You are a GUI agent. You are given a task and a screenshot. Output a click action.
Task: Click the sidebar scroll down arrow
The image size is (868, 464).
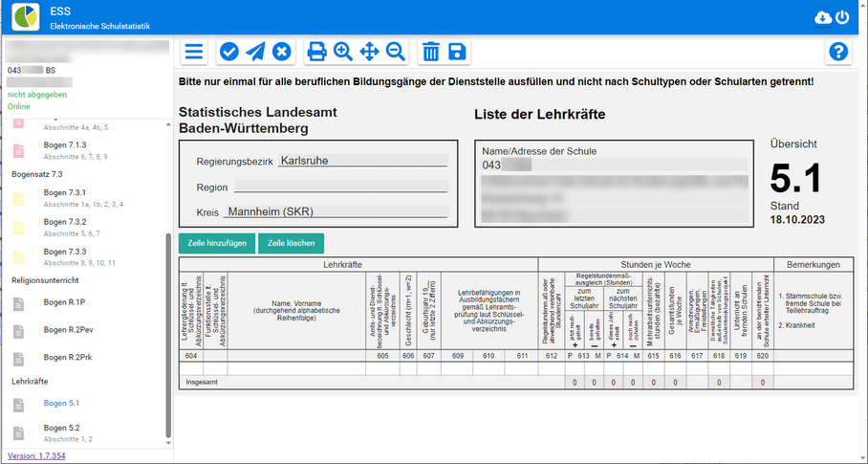tap(168, 443)
